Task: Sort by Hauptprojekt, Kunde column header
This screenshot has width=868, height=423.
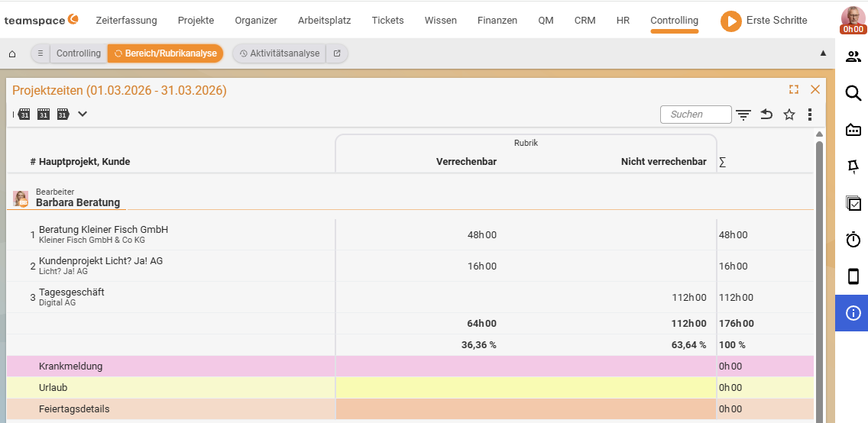Action: (x=84, y=161)
